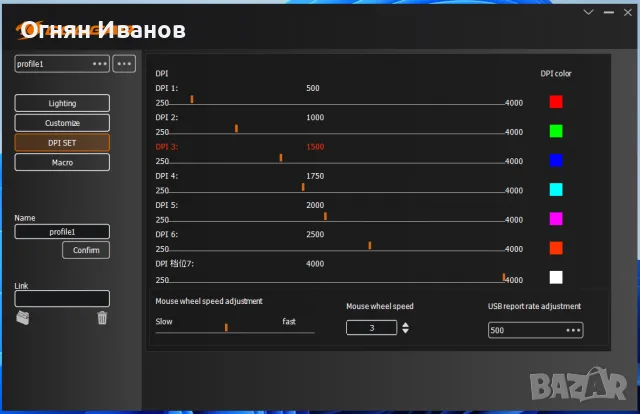
Task: Select the highlighted DPI 3 label
Action: point(167,147)
